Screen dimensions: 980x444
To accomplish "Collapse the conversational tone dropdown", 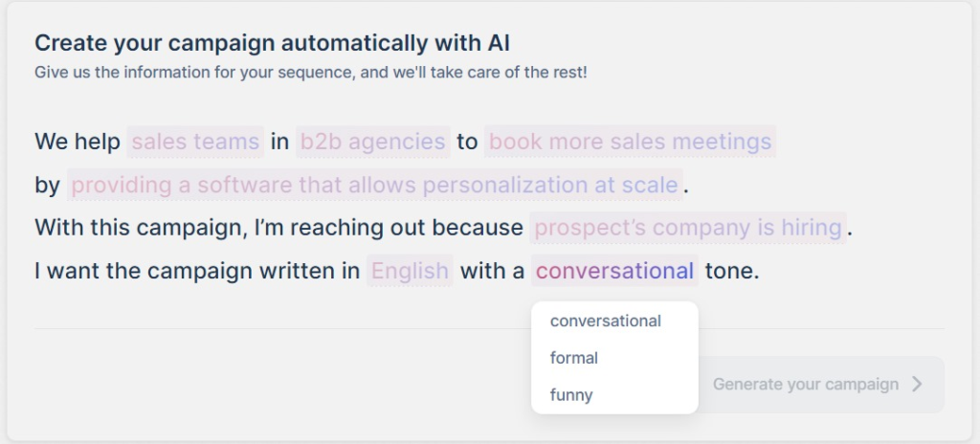I will (614, 271).
